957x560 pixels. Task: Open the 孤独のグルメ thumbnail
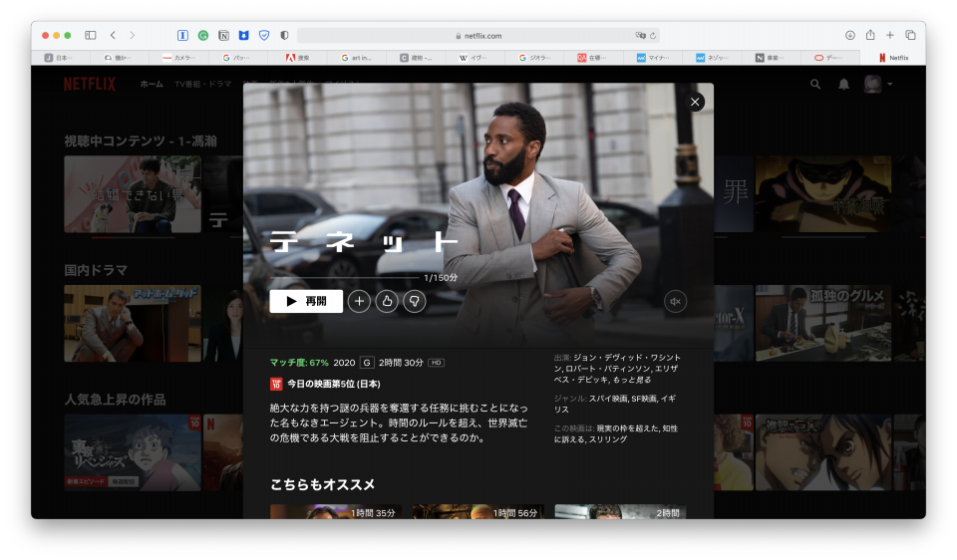pyautogui.click(x=823, y=323)
